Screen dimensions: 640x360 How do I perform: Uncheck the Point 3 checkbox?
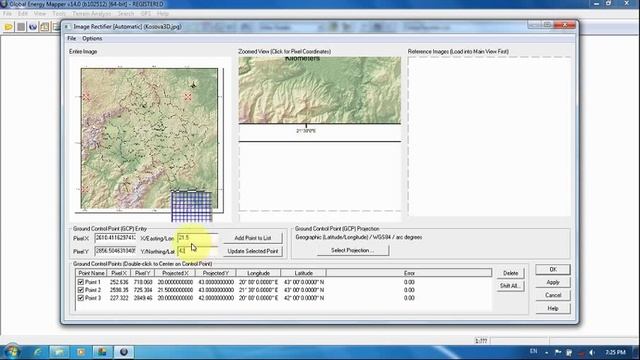(x=80, y=298)
